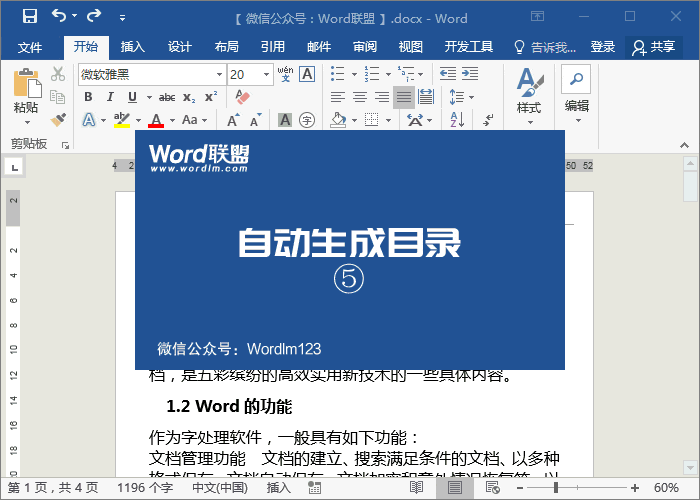
Task: Clear all formatting with the eraser icon
Action: coord(242,97)
